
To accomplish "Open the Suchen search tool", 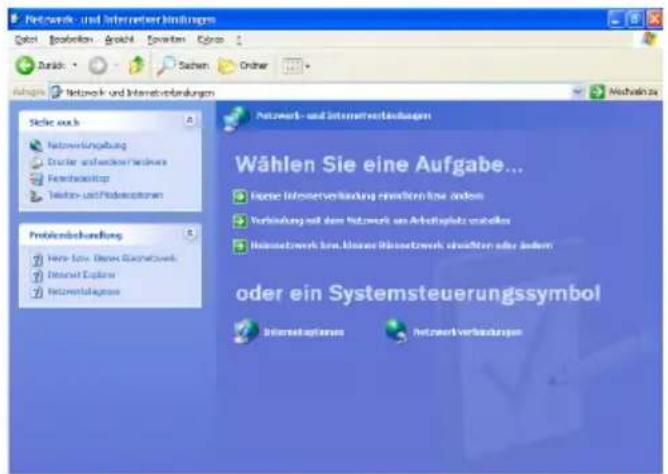I will (x=182, y=66).
